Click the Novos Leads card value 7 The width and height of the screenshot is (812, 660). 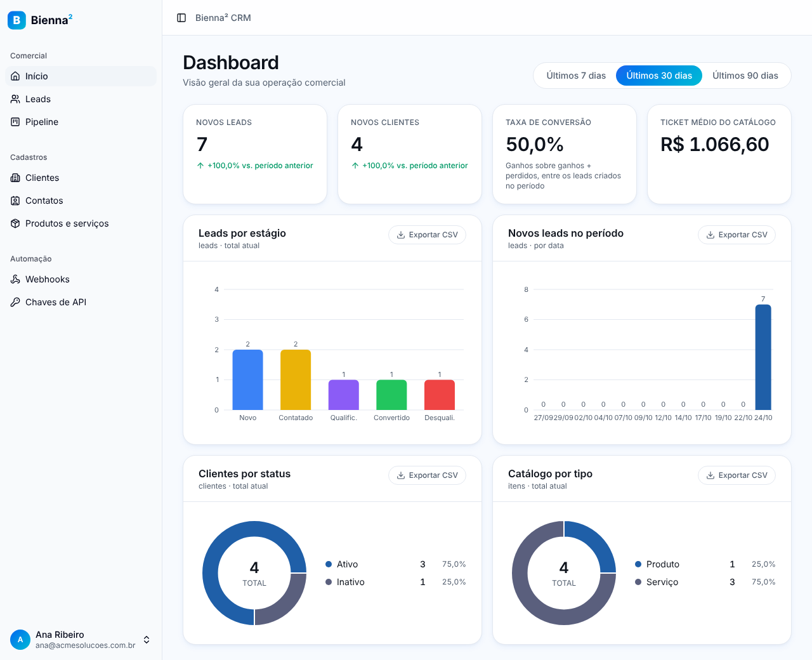click(202, 145)
